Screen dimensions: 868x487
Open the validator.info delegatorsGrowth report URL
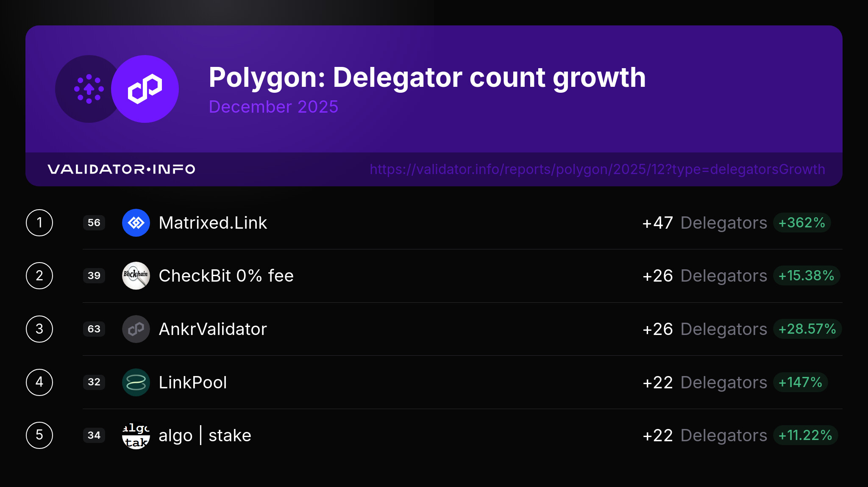coord(597,169)
